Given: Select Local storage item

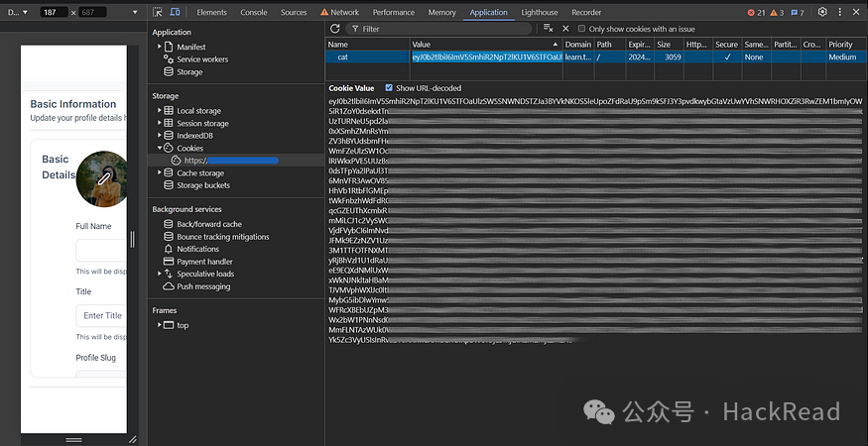Looking at the screenshot, I should [198, 111].
